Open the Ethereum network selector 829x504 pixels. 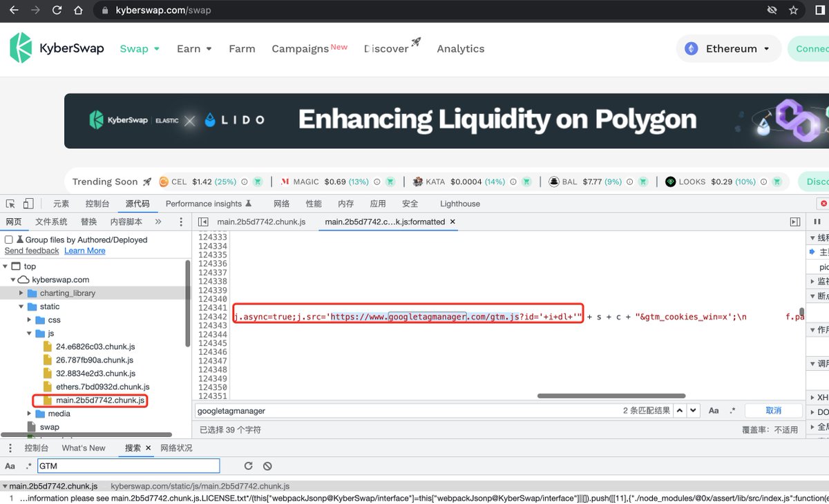point(728,48)
